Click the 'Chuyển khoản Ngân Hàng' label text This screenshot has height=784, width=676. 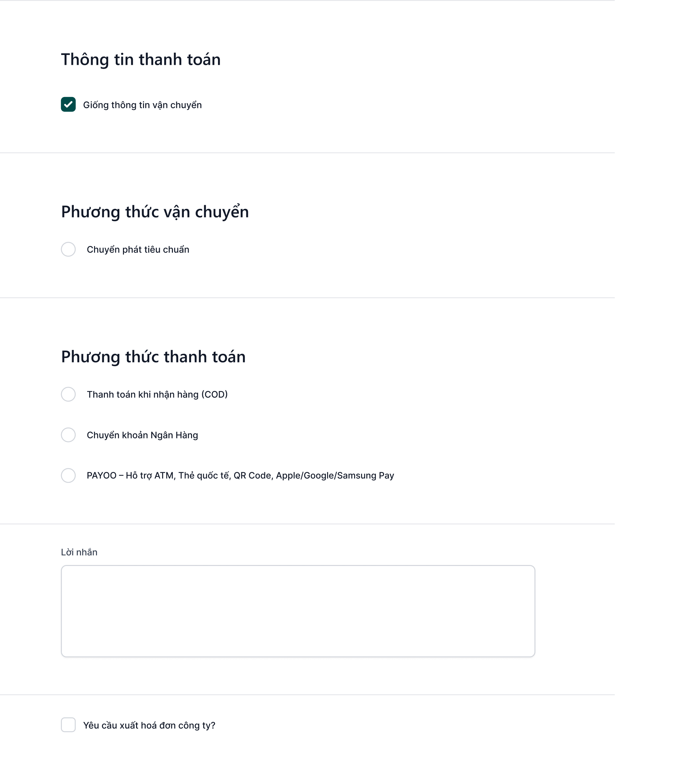tap(142, 435)
